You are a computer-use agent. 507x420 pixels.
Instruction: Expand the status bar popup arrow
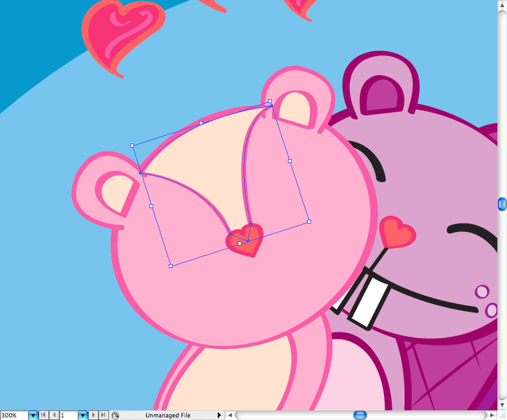coord(219,415)
